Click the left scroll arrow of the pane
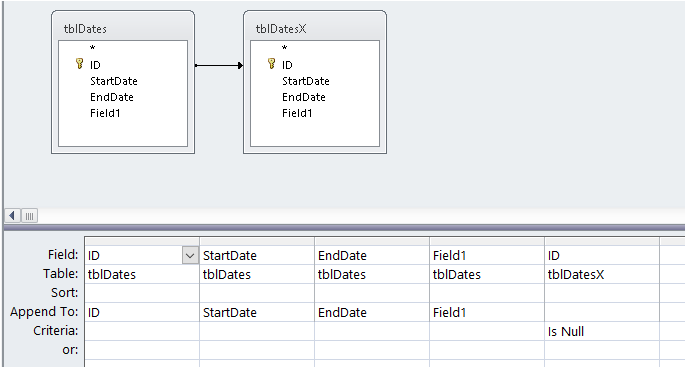The width and height of the screenshot is (686, 368). point(12,216)
